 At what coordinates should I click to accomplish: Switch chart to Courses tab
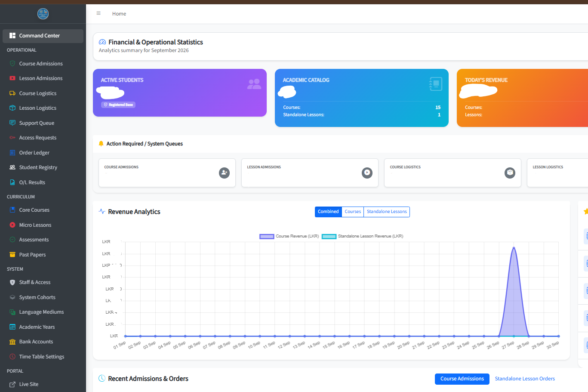[353, 212]
